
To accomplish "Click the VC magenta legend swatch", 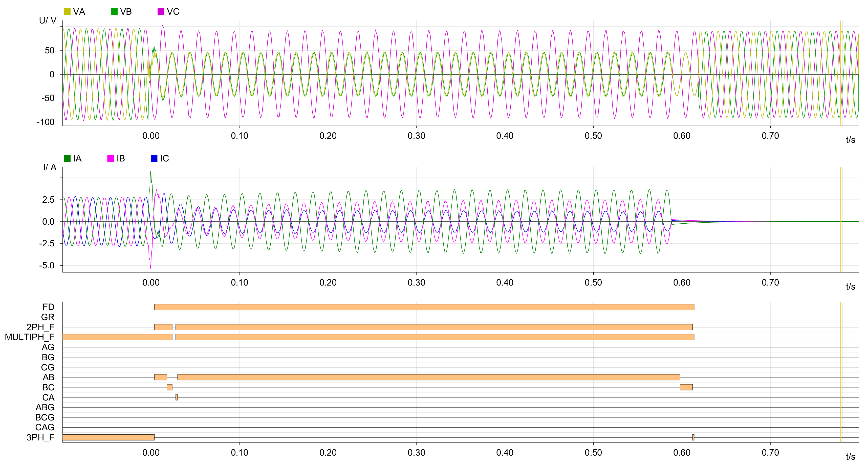I will coord(161,12).
